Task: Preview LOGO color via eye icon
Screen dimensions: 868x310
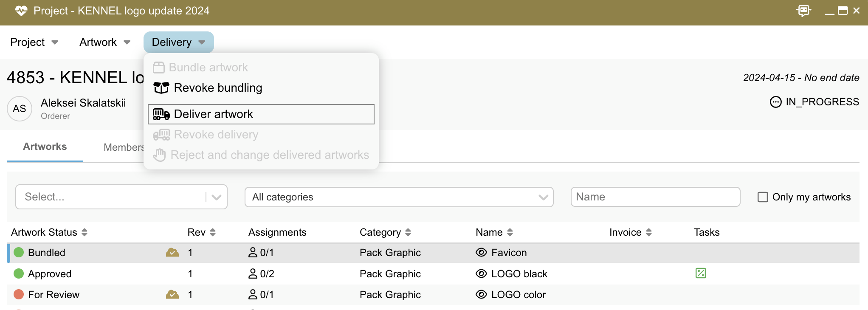Action: pyautogui.click(x=481, y=294)
